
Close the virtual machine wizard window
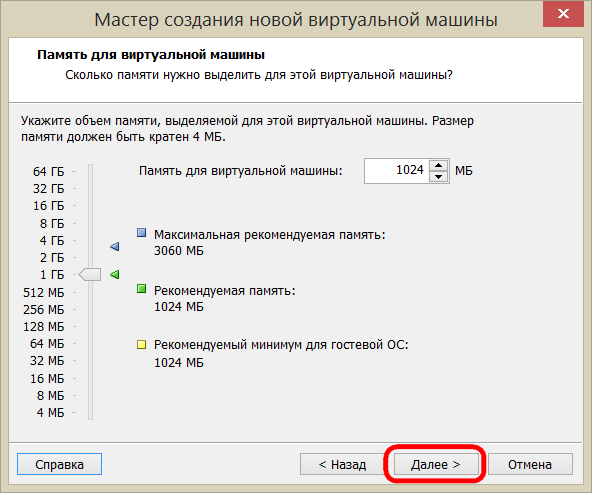(x=563, y=14)
